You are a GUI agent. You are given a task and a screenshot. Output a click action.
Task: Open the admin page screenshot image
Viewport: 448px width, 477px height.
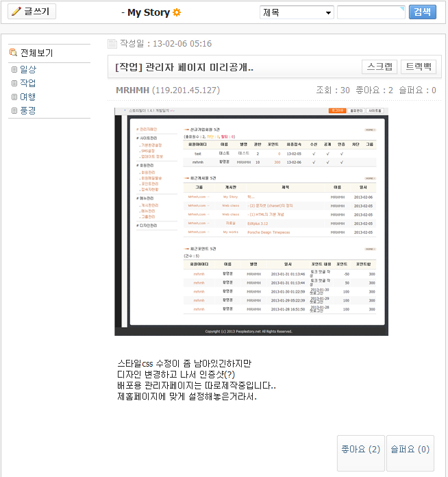(x=251, y=221)
